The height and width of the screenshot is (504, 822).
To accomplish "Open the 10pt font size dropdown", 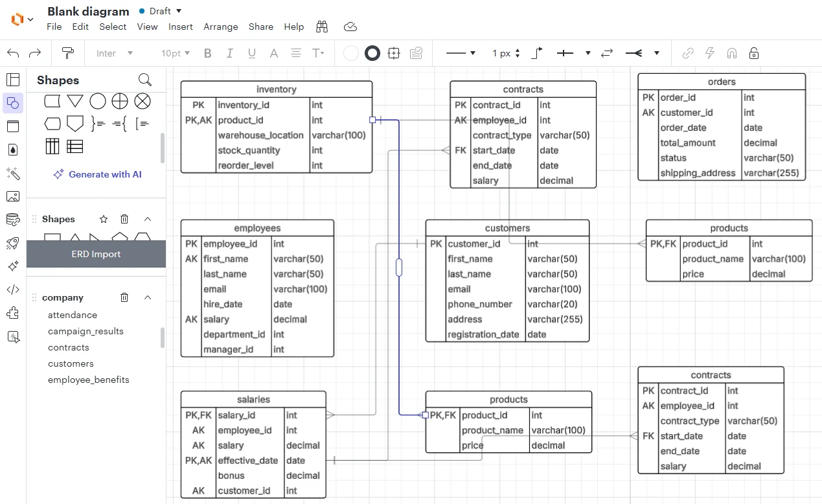I will tap(176, 53).
